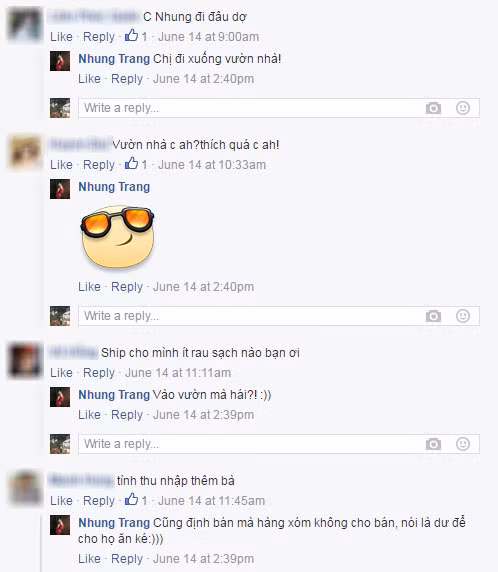Image resolution: width=498 pixels, height=572 pixels.
Task: Click the camera icon in first reply box
Action: click(x=433, y=108)
